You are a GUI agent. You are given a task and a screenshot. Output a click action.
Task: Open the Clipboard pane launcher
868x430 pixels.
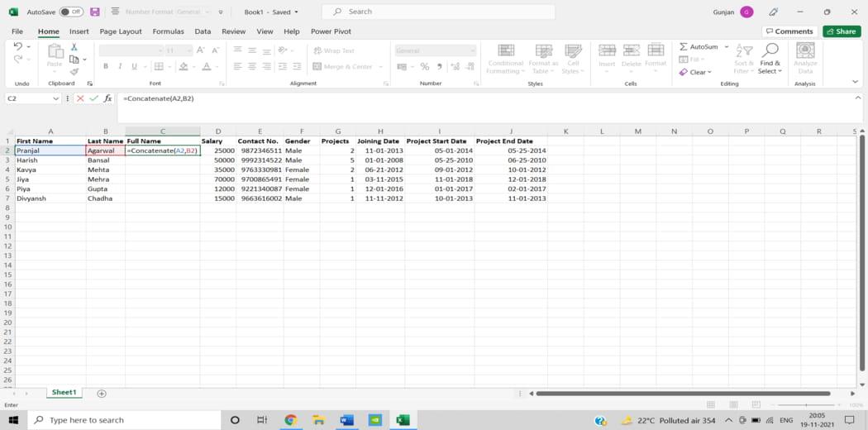click(x=89, y=84)
